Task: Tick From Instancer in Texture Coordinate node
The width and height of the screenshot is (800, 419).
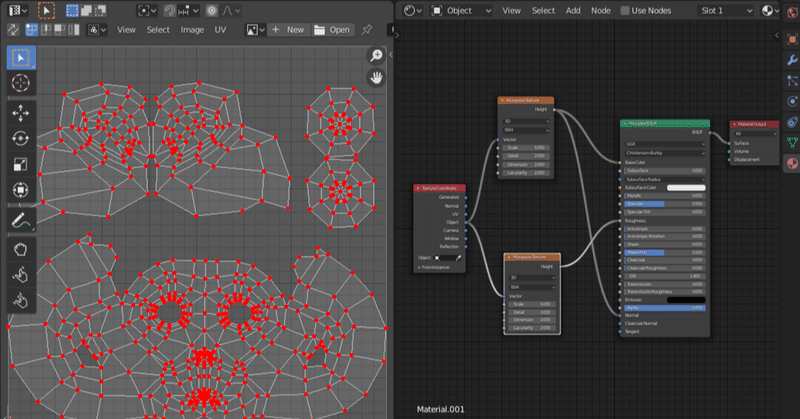Action: pyautogui.click(x=419, y=267)
